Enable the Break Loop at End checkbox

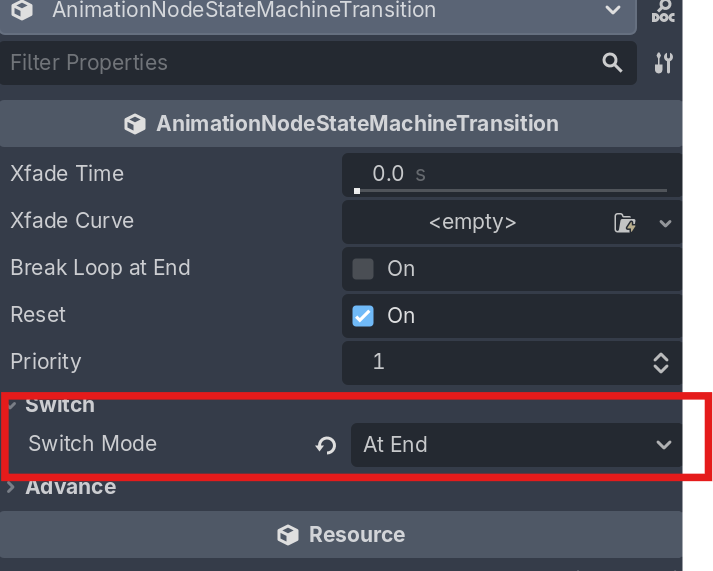363,269
